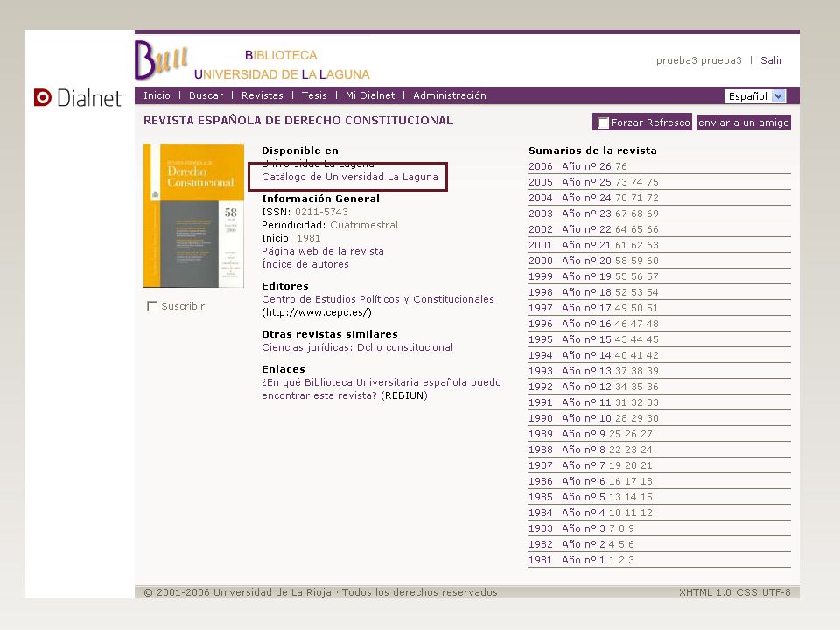The height and width of the screenshot is (630, 840).
Task: Open the Tesis section
Action: tap(314, 95)
